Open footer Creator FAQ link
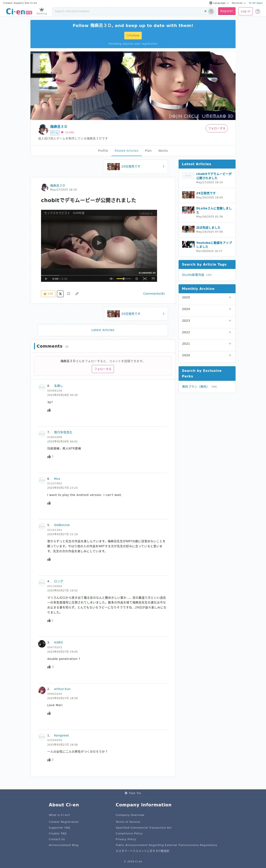The width and height of the screenshot is (266, 868). pyautogui.click(x=58, y=834)
